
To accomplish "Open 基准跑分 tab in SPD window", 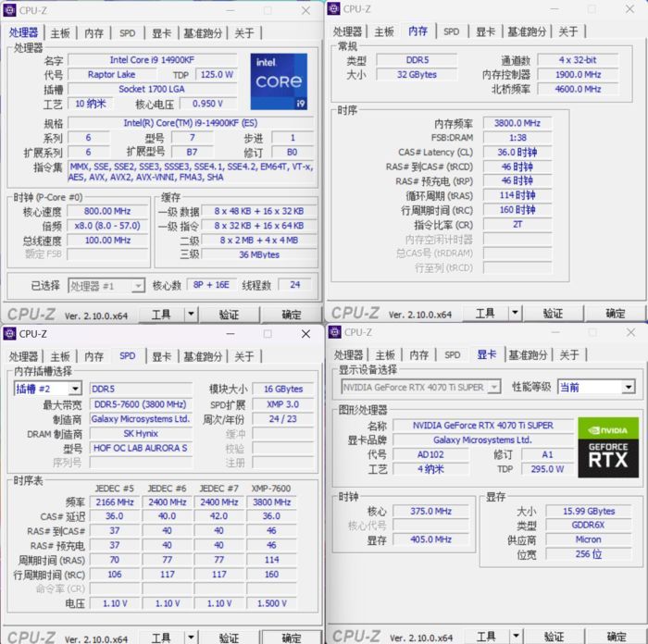I will (x=203, y=356).
